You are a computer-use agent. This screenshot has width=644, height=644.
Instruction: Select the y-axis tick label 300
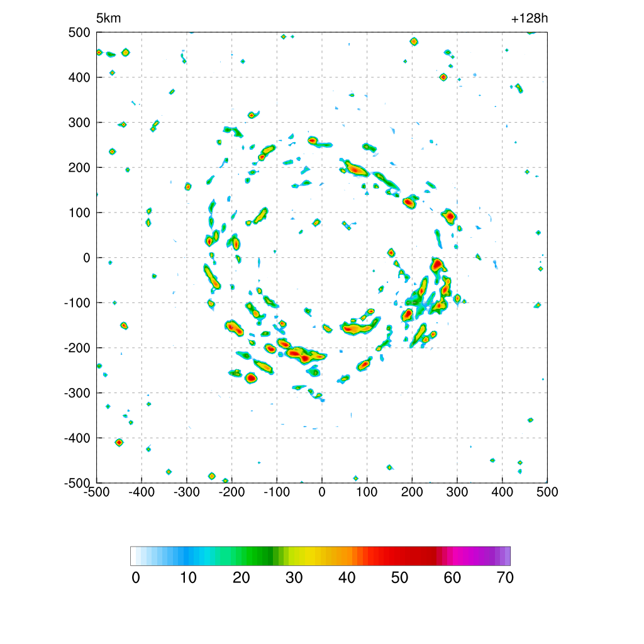79,123
